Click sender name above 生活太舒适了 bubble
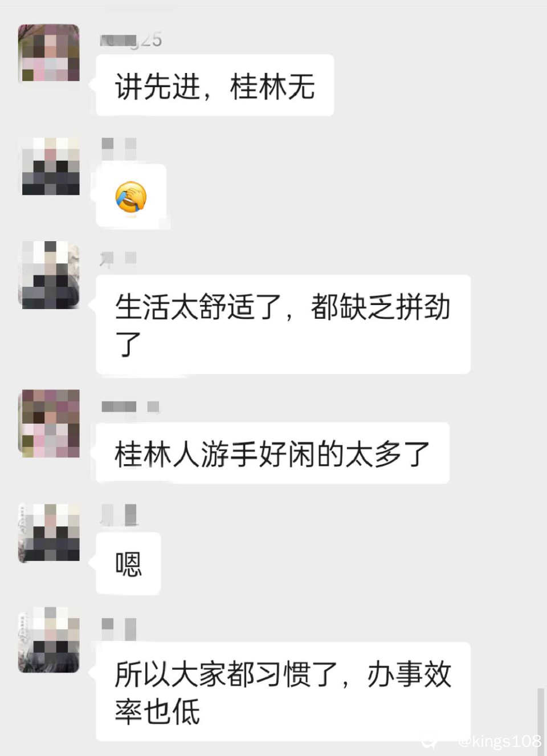 tap(118, 259)
